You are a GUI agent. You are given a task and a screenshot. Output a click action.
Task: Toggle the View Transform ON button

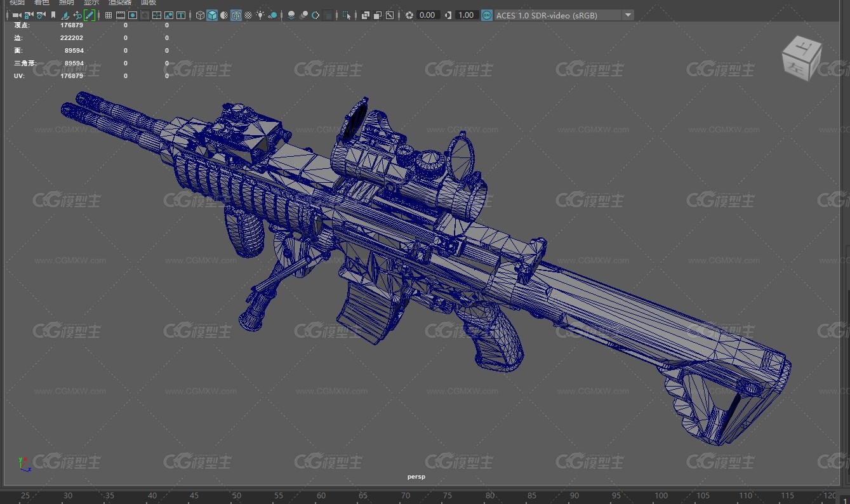486,15
